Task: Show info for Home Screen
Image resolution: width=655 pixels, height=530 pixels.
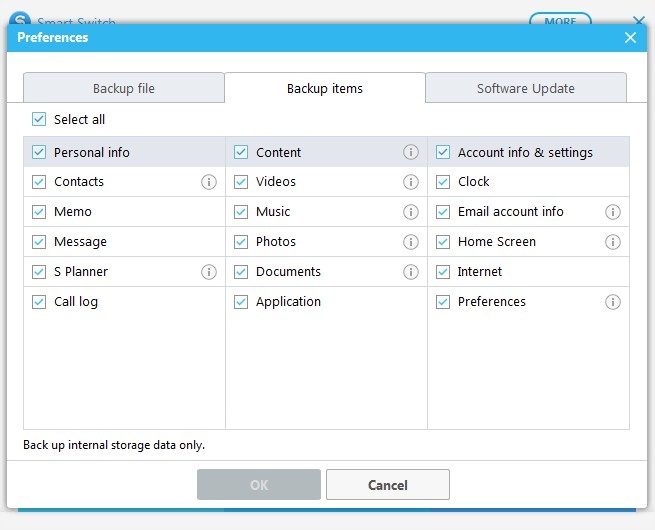Action: [613, 242]
